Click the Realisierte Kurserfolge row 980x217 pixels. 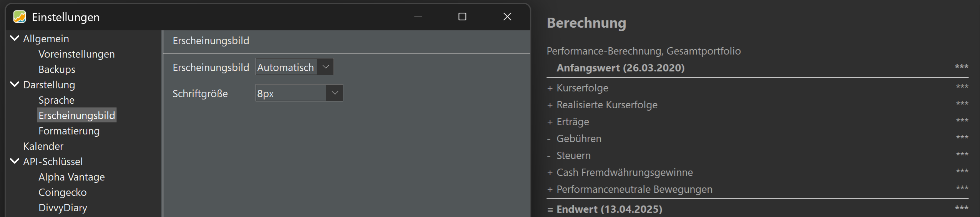coord(757,105)
